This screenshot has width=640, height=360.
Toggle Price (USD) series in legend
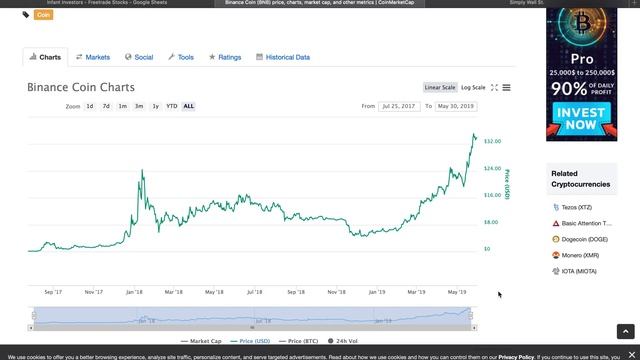point(250,341)
